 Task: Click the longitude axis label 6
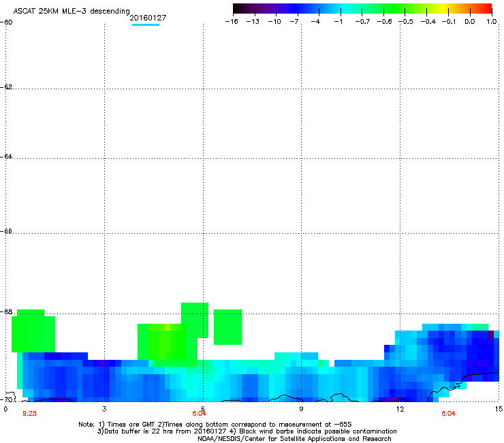click(x=203, y=409)
